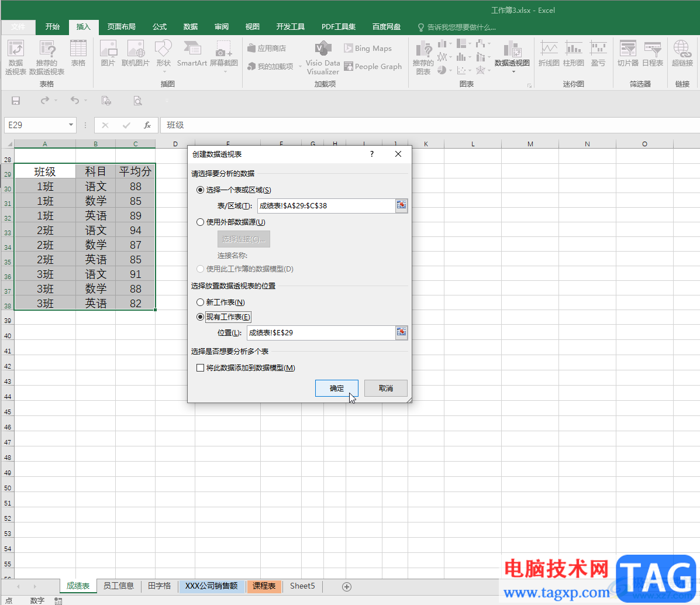Switch to the Formulas tab
The image size is (700, 605).
(160, 27)
